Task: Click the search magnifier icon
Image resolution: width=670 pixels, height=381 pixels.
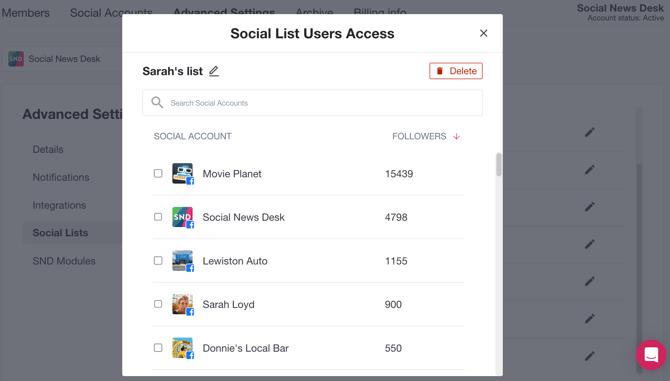Action: click(157, 103)
